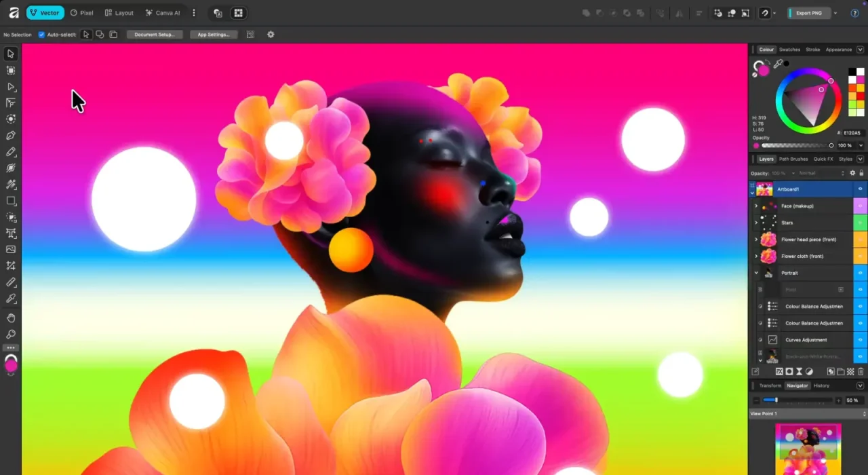Collapse the Artboard1 layer
The width and height of the screenshot is (868, 475).
point(752,193)
